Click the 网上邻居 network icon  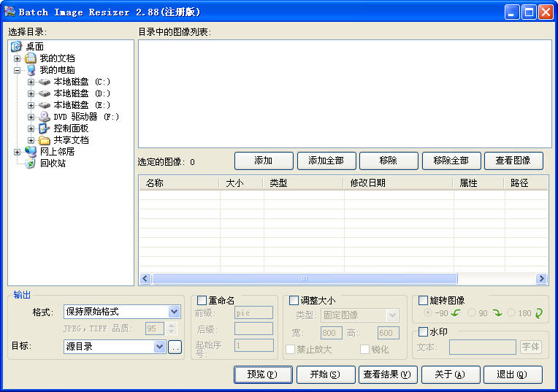pyautogui.click(x=31, y=152)
